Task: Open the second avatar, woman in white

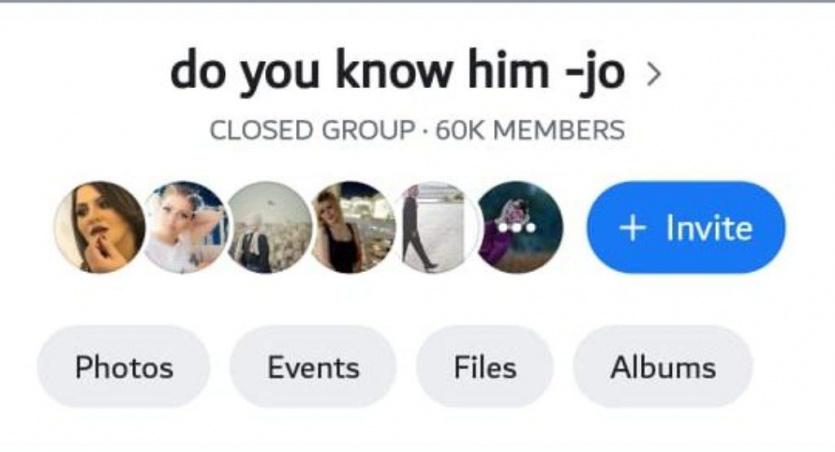Action: 185,227
